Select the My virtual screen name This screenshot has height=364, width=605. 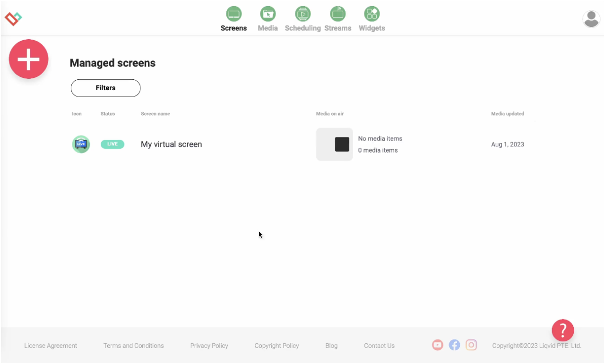[x=171, y=144]
